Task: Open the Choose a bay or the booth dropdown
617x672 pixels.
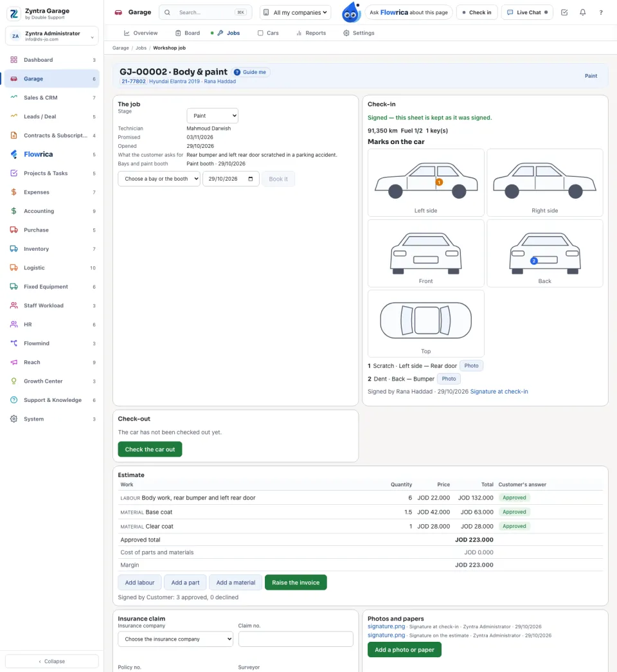Action: [159, 179]
